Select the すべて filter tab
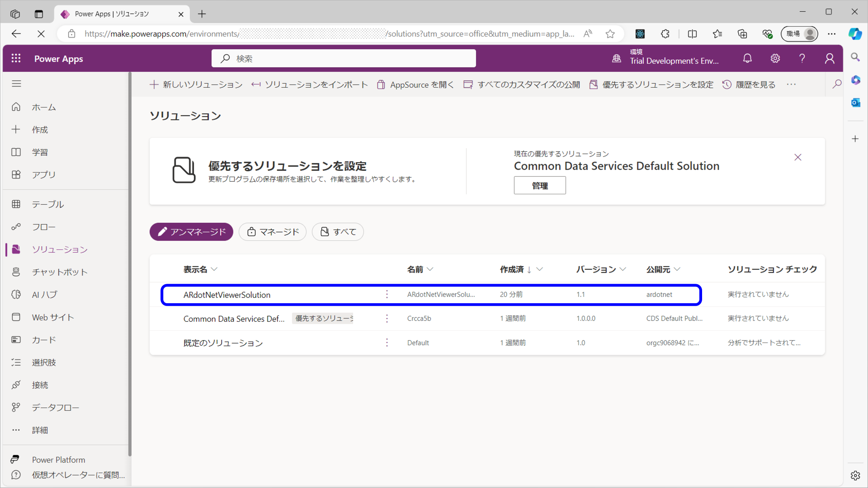The width and height of the screenshot is (868, 488). click(338, 232)
